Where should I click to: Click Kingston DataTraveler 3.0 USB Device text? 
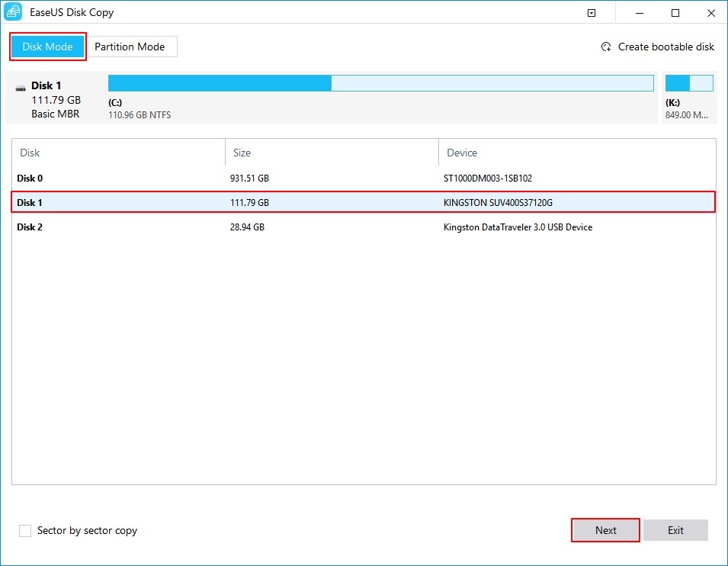pos(518,227)
